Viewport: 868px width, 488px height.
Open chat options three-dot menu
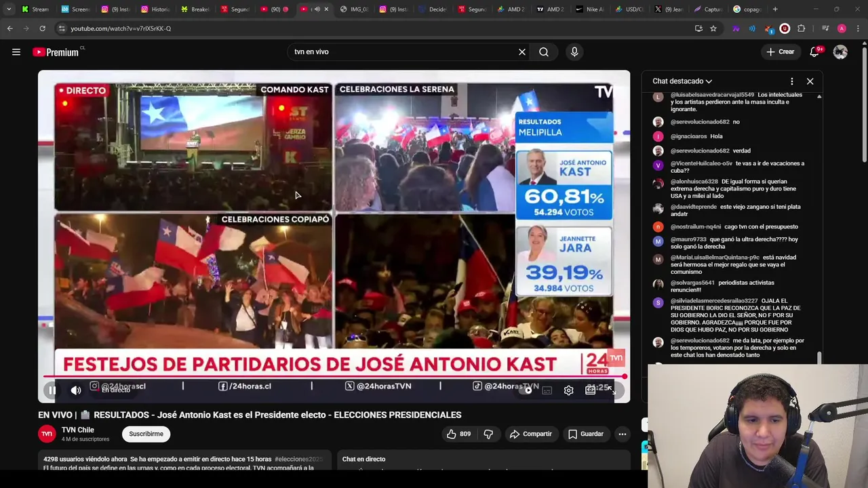792,81
